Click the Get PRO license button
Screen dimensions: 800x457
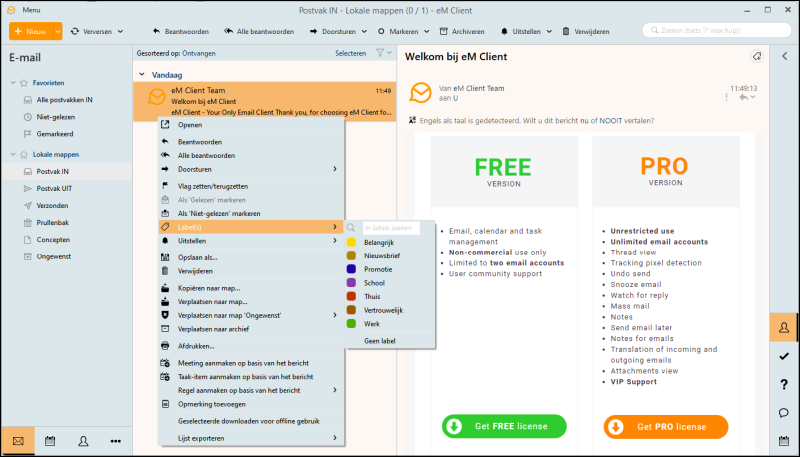click(666, 427)
